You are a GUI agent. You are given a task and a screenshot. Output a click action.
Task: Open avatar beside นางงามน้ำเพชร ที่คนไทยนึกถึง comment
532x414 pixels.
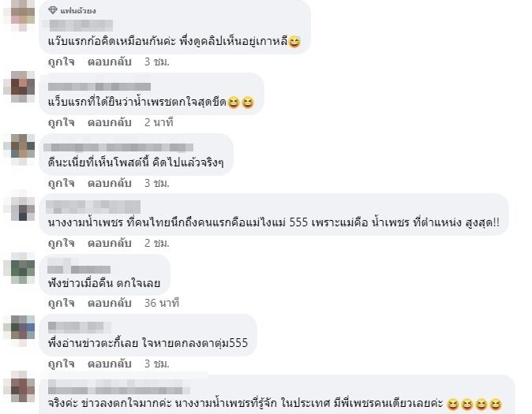tap(20, 207)
